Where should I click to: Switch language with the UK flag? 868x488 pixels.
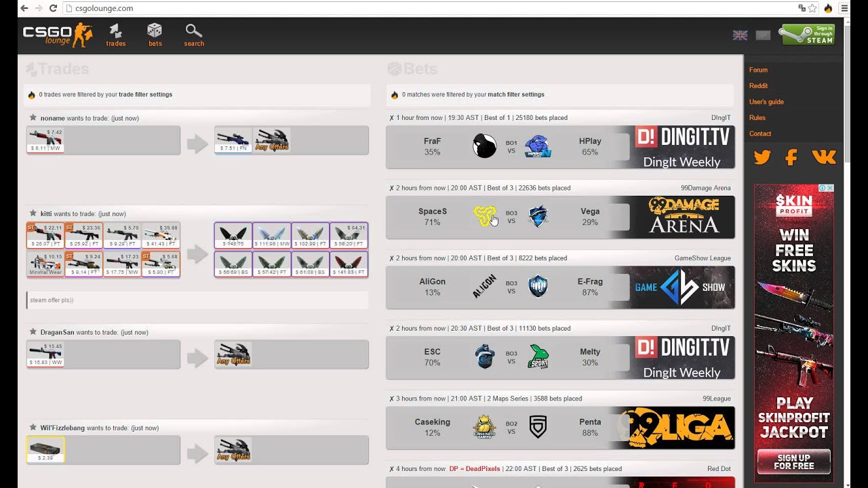pyautogui.click(x=740, y=35)
